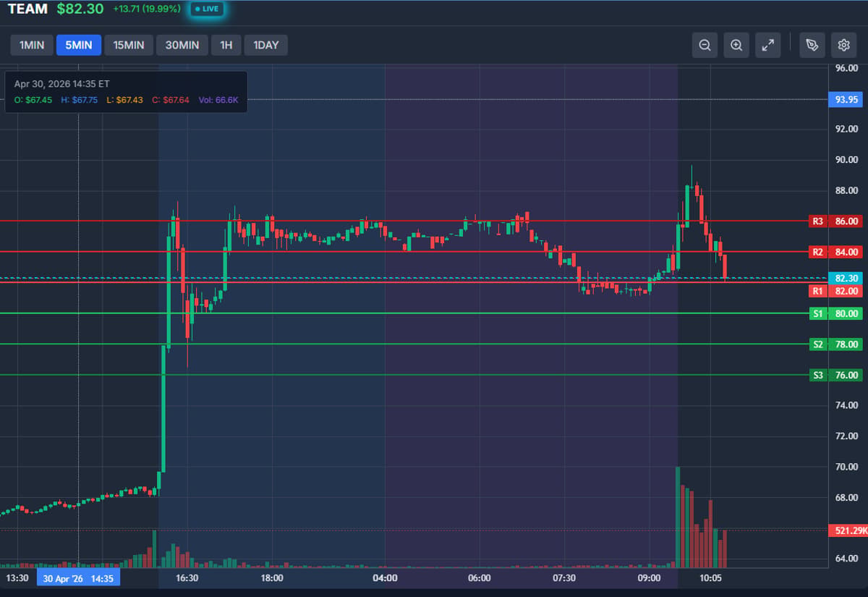Screen dimensions: 868x597
Task: Switch to 1H timeframe
Action: click(x=226, y=45)
